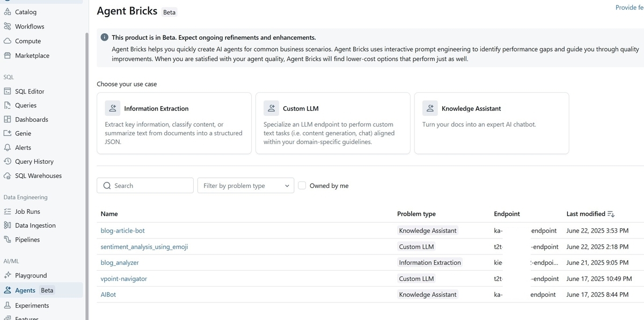Go to Experiments in the sidebar
This screenshot has width=644, height=320.
[x=32, y=306]
